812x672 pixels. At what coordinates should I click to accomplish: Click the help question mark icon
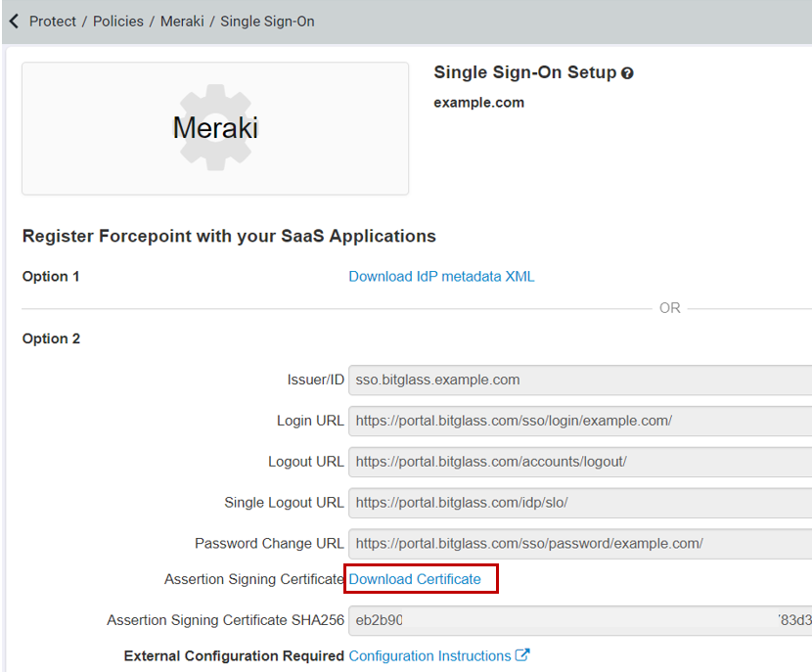(x=627, y=72)
